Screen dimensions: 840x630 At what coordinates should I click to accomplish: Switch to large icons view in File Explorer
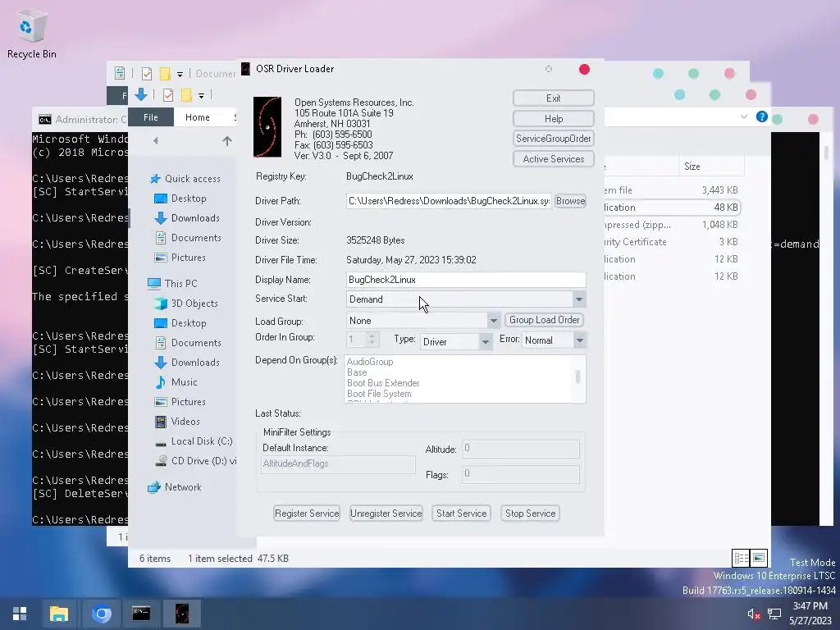[759, 558]
